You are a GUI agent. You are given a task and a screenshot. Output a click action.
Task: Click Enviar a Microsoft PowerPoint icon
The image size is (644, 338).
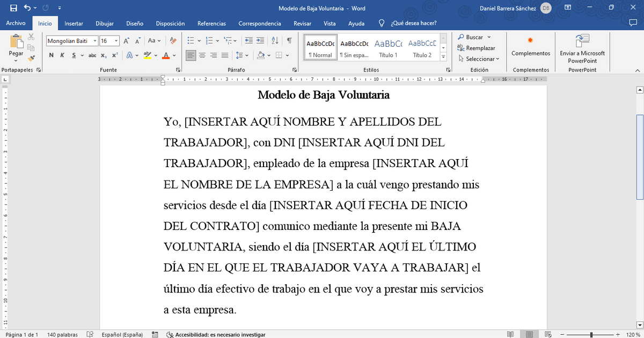[x=582, y=48]
